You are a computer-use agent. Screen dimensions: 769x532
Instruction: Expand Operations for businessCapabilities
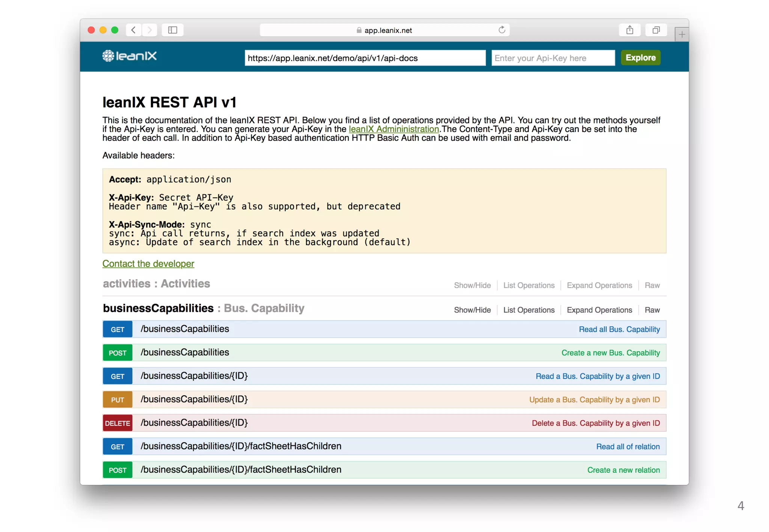coord(599,310)
